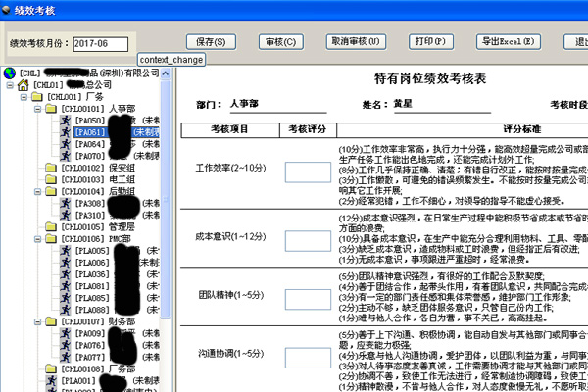Click the 工作效率(2~10分) label
The height and width of the screenshot is (392, 588).
[230, 168]
